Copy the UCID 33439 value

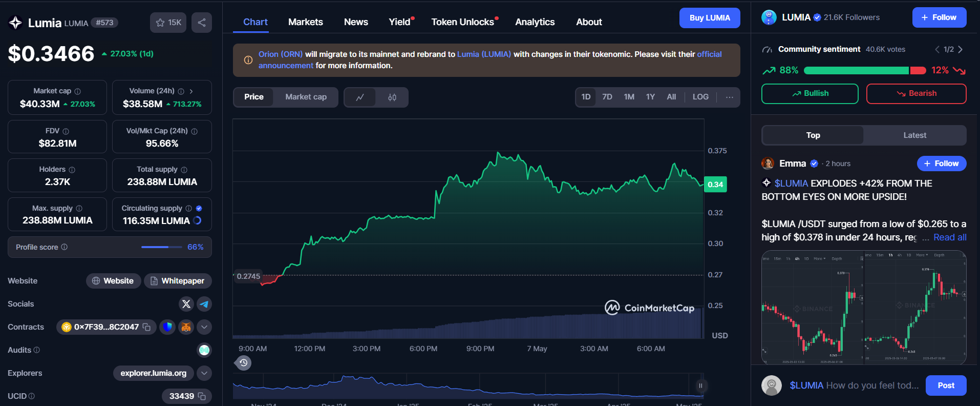pos(202,396)
